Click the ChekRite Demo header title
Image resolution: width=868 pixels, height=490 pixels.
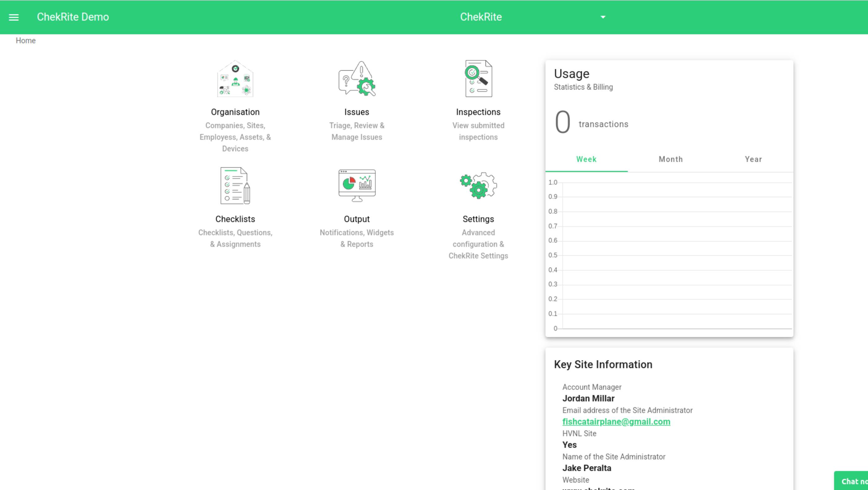pos(73,17)
